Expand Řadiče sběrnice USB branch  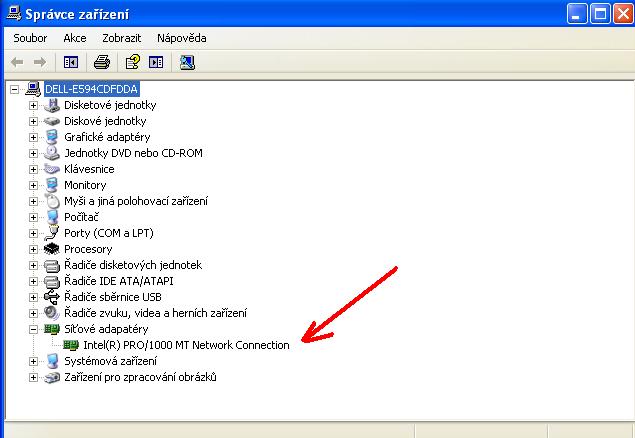(33, 297)
